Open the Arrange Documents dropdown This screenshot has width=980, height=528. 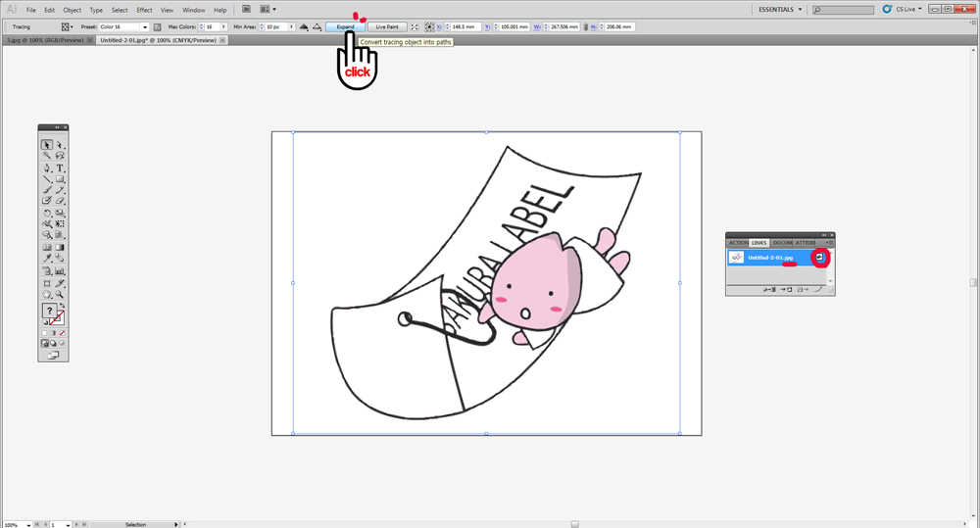click(268, 10)
